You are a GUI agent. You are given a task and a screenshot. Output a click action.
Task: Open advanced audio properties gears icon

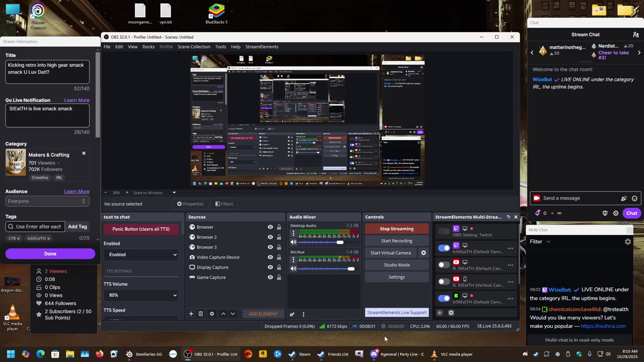click(x=292, y=314)
